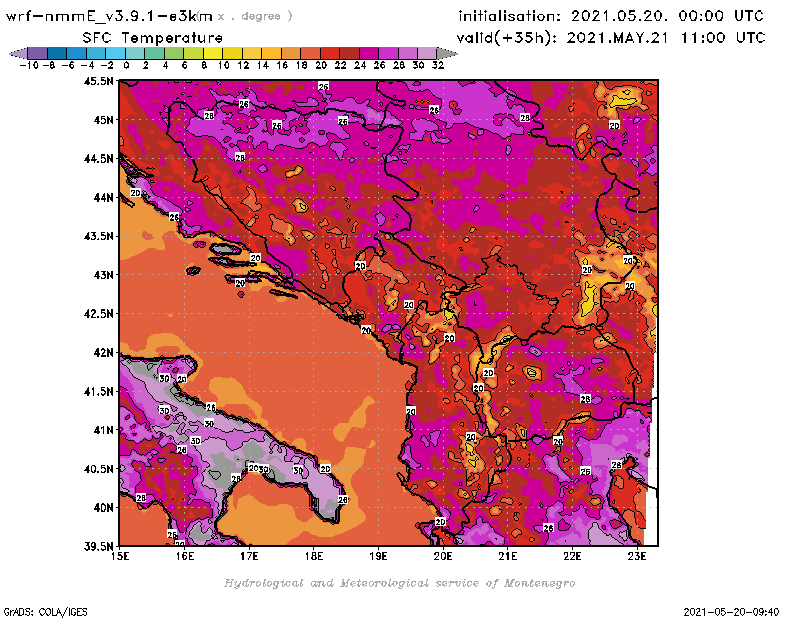Click the "16E" longitude axis label

(185, 556)
